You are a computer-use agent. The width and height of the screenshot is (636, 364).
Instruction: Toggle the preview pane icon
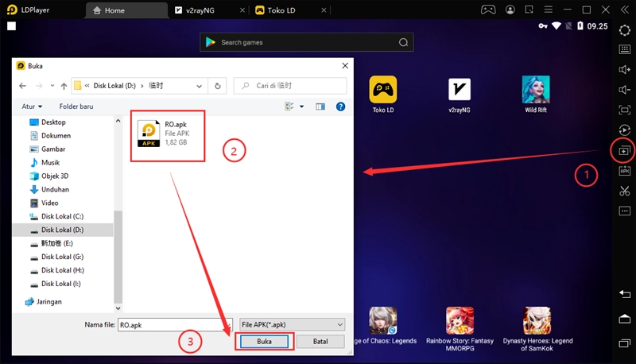[x=320, y=106]
